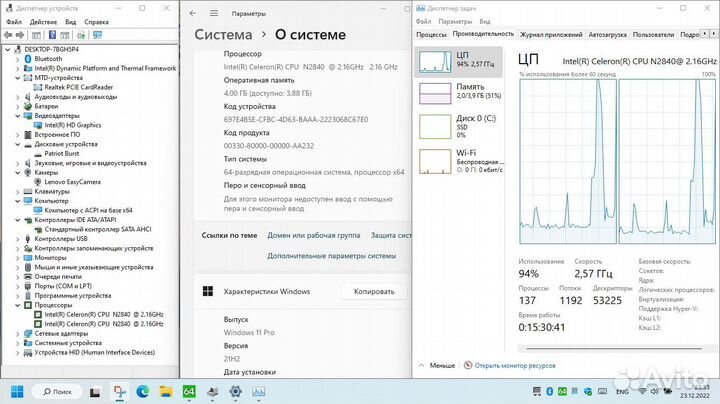The height and width of the screenshot is (404, 720).
Task: Click the Копировать button for Windows specs
Action: pos(374,292)
